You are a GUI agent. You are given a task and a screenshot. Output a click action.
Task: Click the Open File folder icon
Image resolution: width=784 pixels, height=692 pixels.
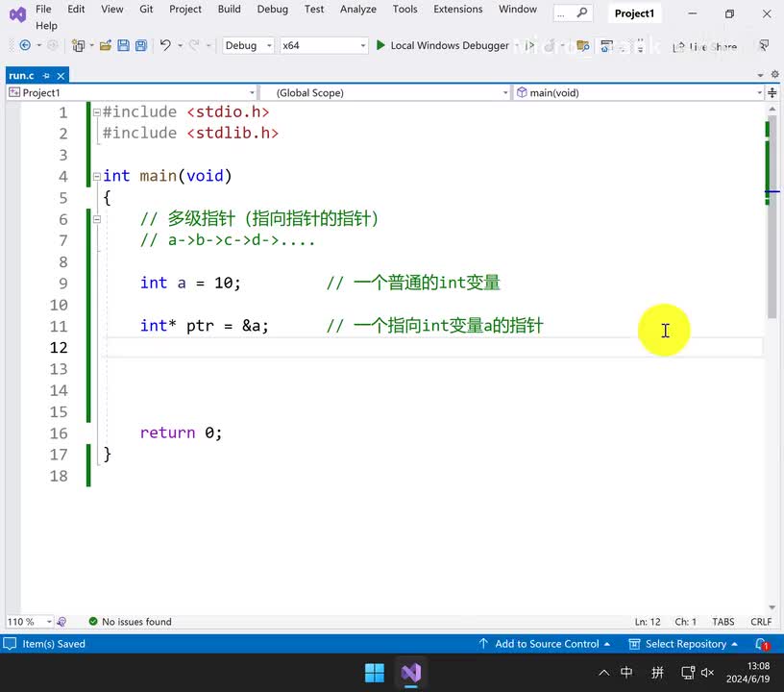click(106, 46)
